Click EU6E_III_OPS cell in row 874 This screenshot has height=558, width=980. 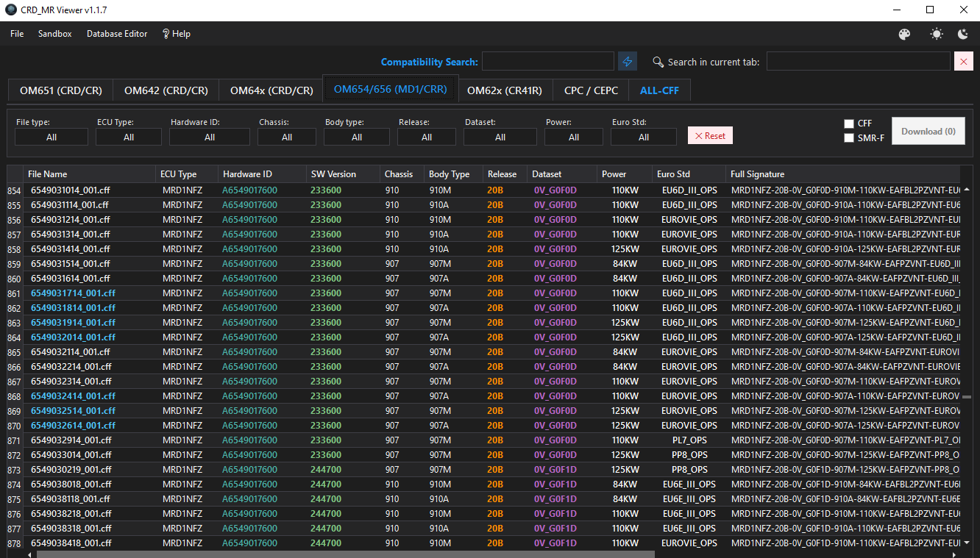[689, 484]
